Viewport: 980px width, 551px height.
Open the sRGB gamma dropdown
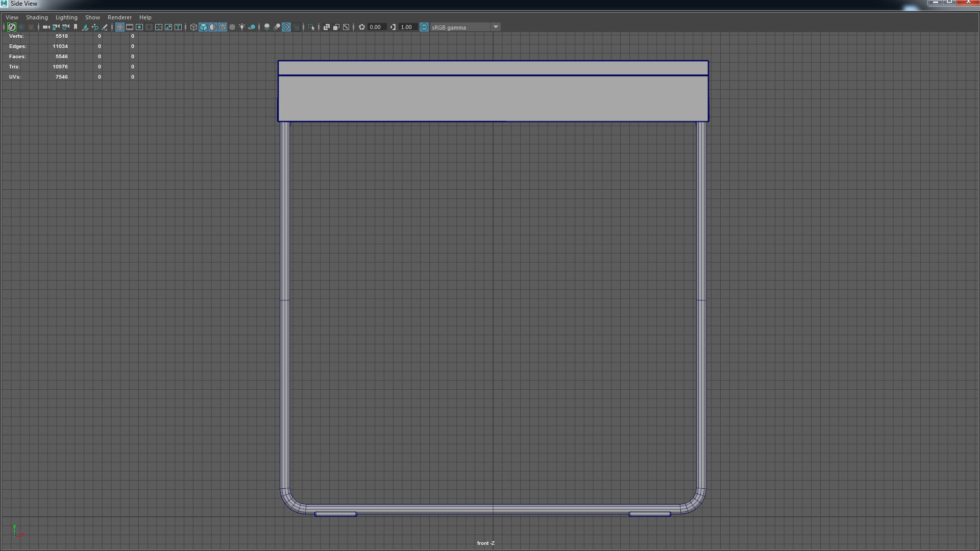495,27
